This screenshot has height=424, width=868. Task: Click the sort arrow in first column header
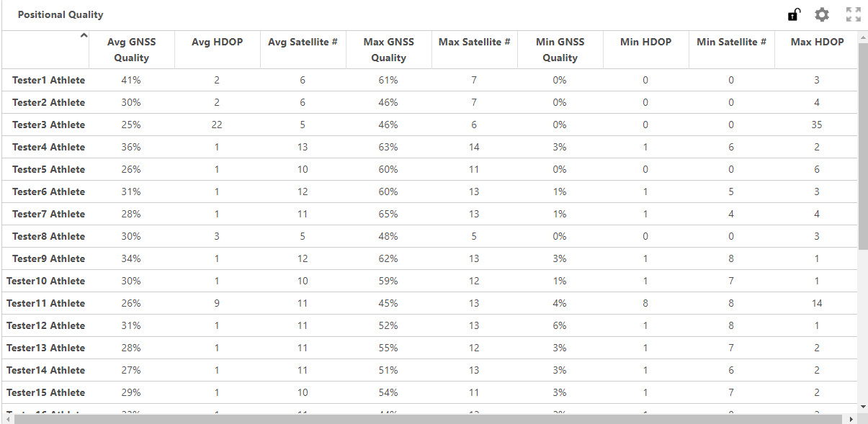point(84,35)
